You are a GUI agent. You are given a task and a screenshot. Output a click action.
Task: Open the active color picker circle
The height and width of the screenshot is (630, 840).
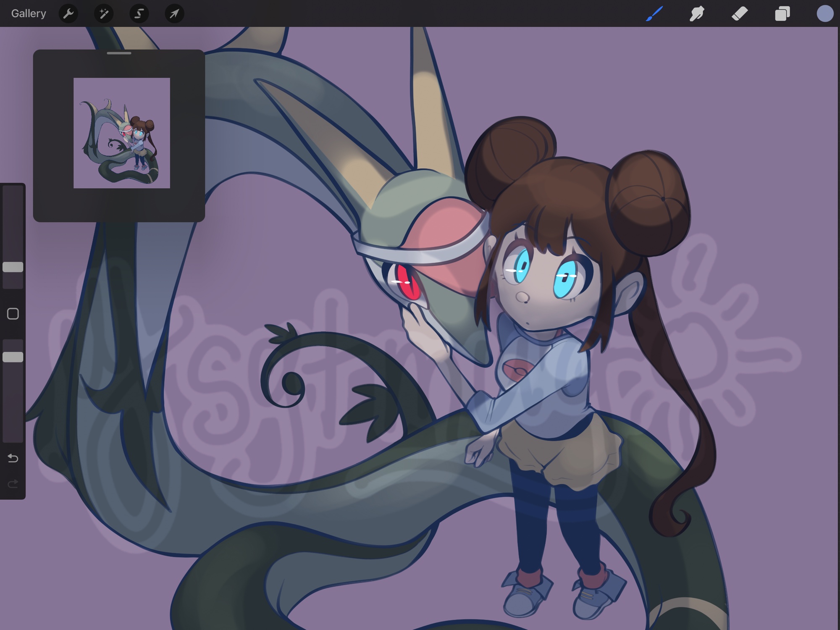pos(825,13)
